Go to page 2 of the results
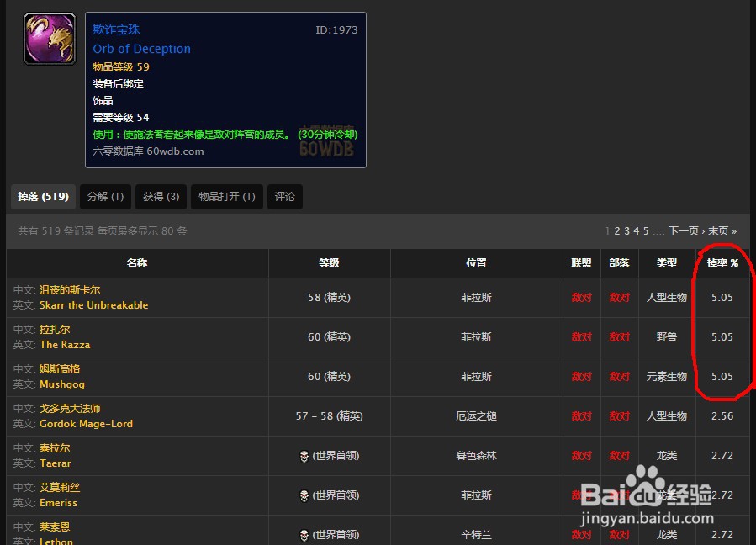This screenshot has width=756, height=545. [x=616, y=230]
